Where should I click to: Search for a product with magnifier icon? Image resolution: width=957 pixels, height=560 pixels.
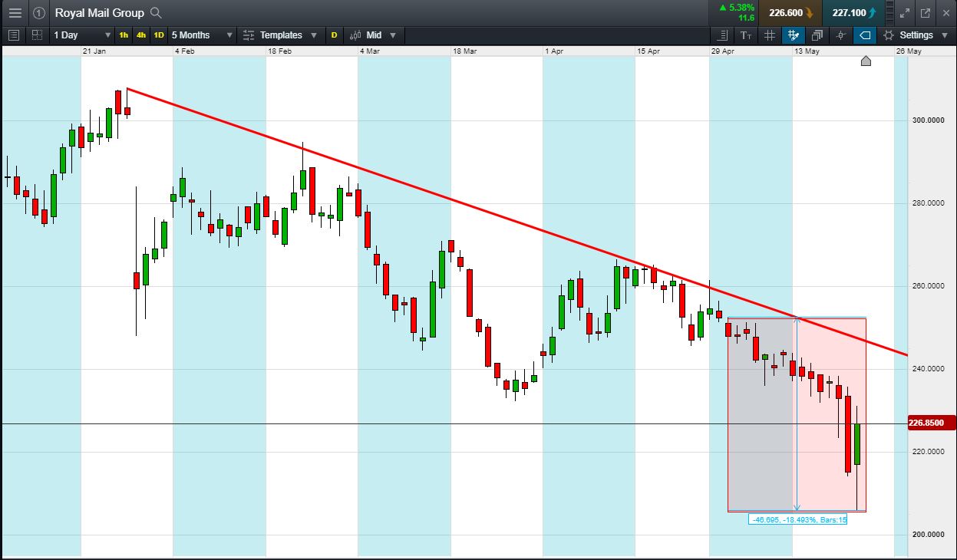[156, 12]
